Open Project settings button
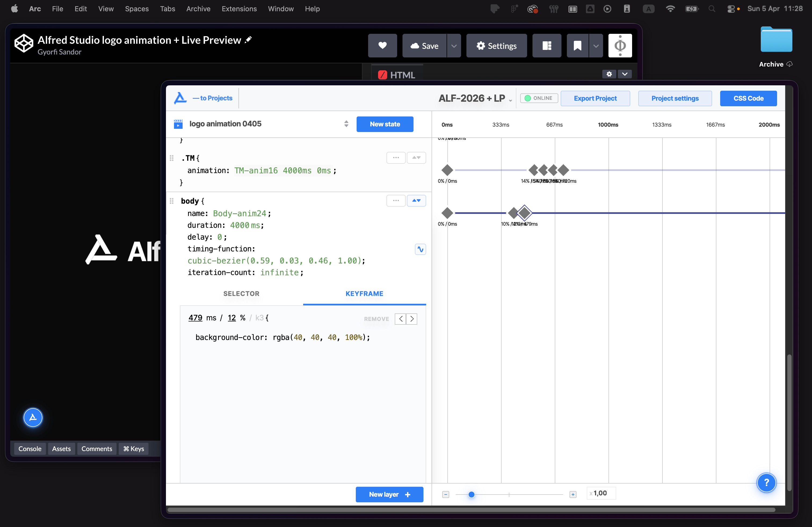 (x=675, y=98)
